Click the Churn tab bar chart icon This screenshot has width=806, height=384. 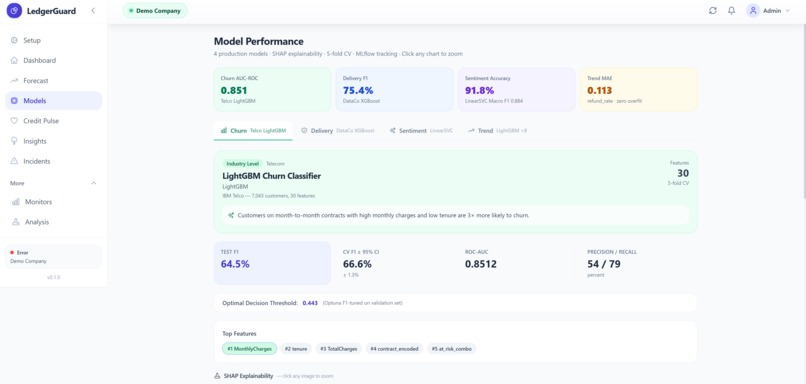click(x=224, y=131)
